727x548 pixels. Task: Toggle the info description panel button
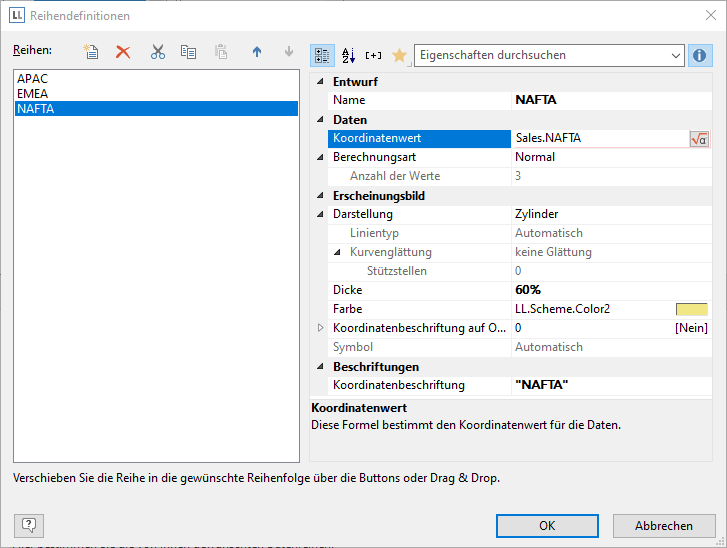(700, 55)
